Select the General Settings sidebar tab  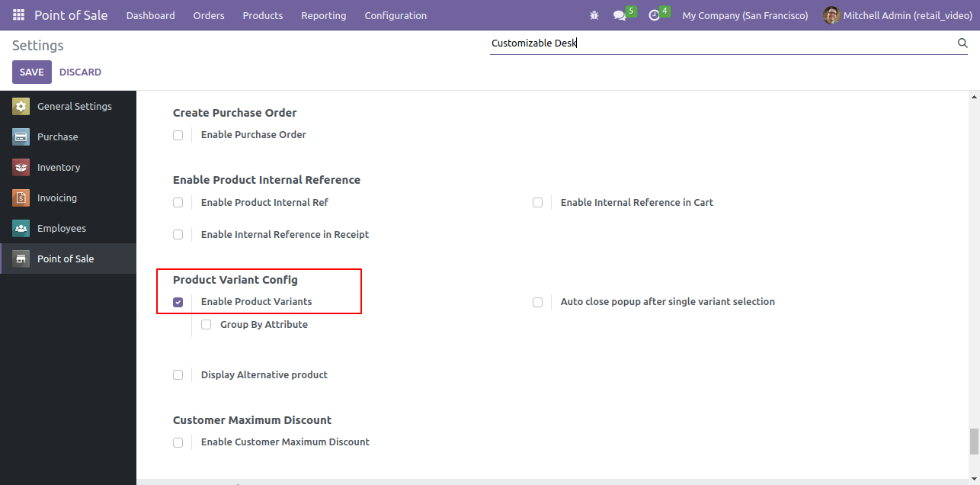tap(68, 107)
